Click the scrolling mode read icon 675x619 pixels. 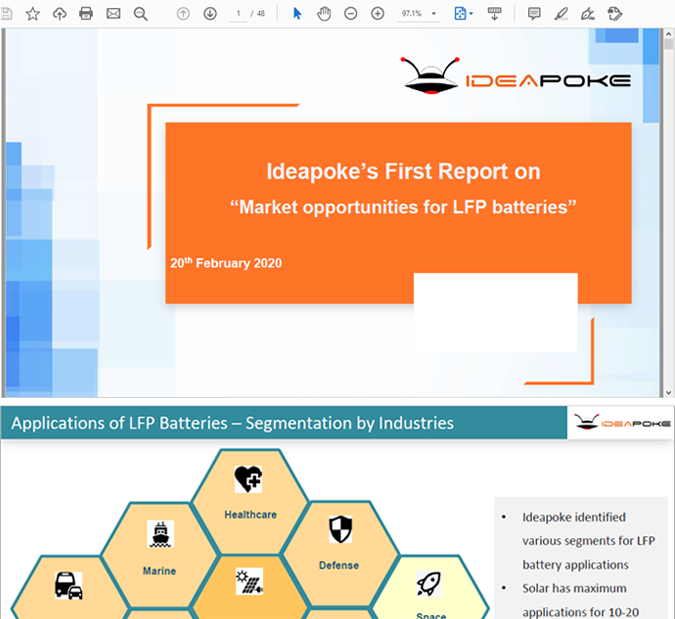(x=494, y=14)
